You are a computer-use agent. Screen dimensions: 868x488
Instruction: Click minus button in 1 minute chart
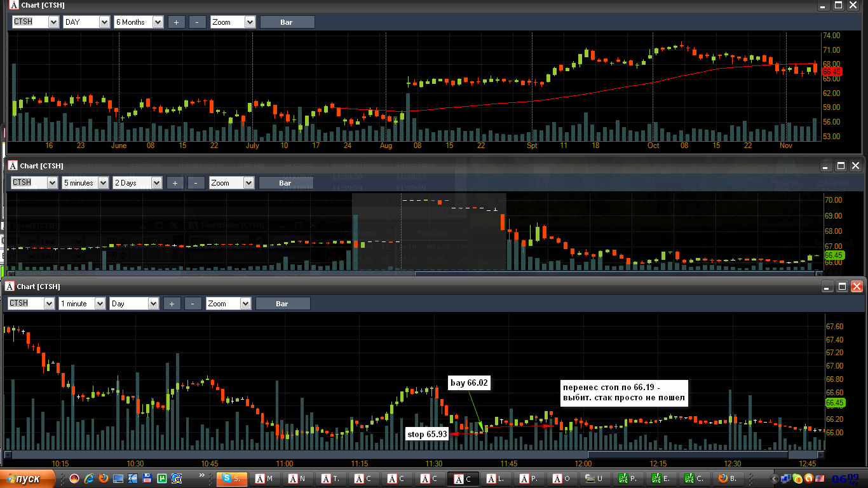(x=193, y=303)
